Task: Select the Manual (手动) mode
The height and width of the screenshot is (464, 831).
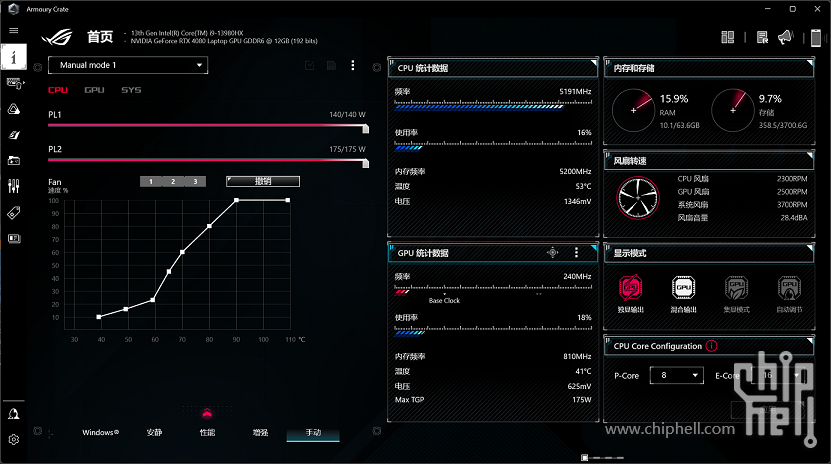Action: coord(313,433)
